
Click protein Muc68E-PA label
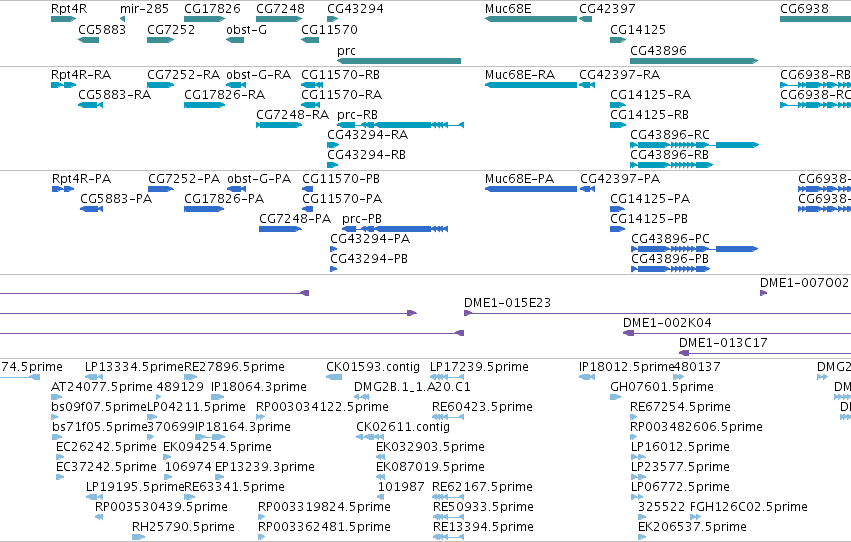tap(519, 178)
